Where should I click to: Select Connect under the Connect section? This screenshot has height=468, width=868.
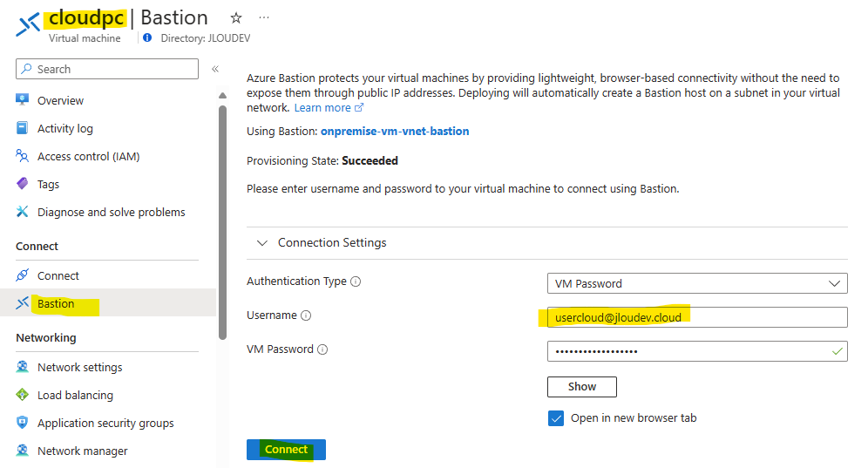58,275
